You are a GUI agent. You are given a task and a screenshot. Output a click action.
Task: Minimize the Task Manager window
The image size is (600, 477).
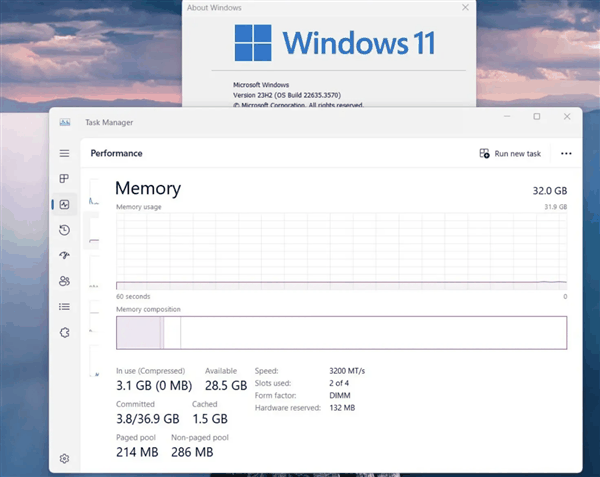(x=507, y=116)
